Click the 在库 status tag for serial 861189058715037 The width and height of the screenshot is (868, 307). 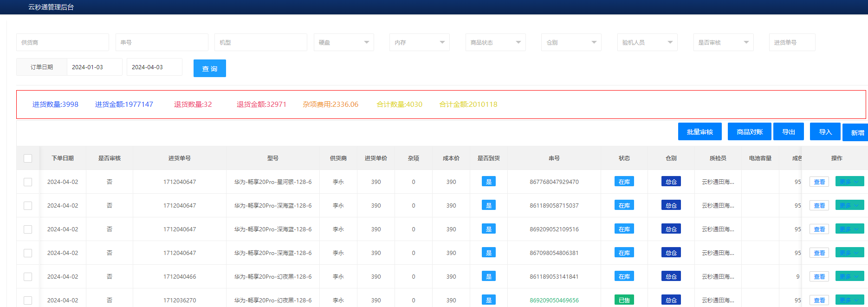(x=624, y=205)
